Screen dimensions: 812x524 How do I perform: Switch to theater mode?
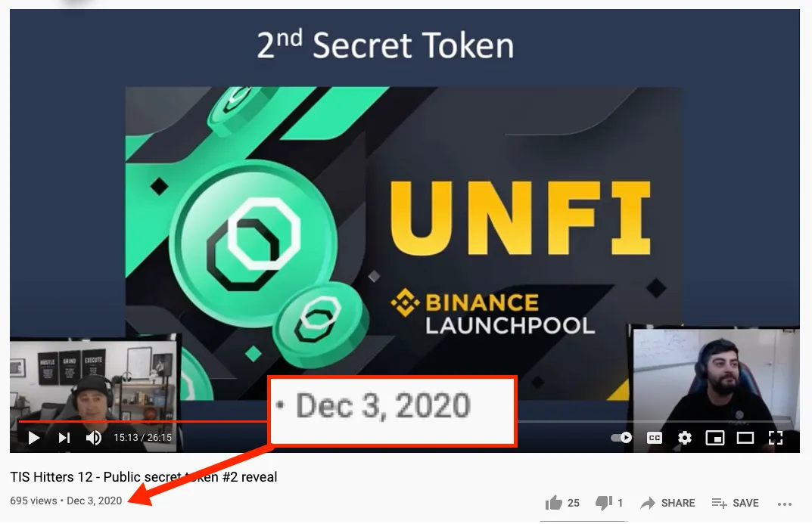coord(745,438)
